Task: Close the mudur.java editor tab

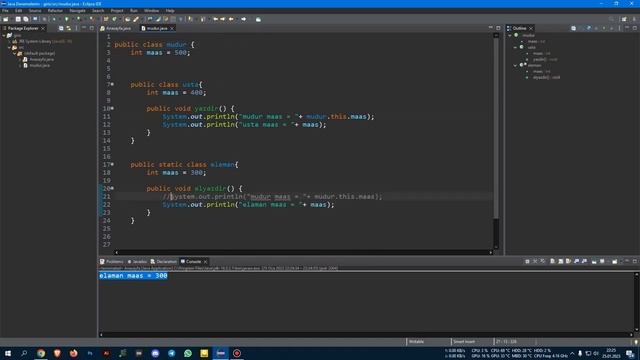Action: pos(172,28)
